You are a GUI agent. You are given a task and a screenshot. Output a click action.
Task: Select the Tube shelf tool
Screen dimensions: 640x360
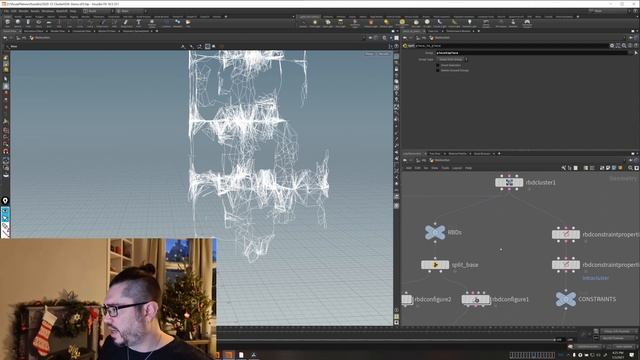[28, 24]
